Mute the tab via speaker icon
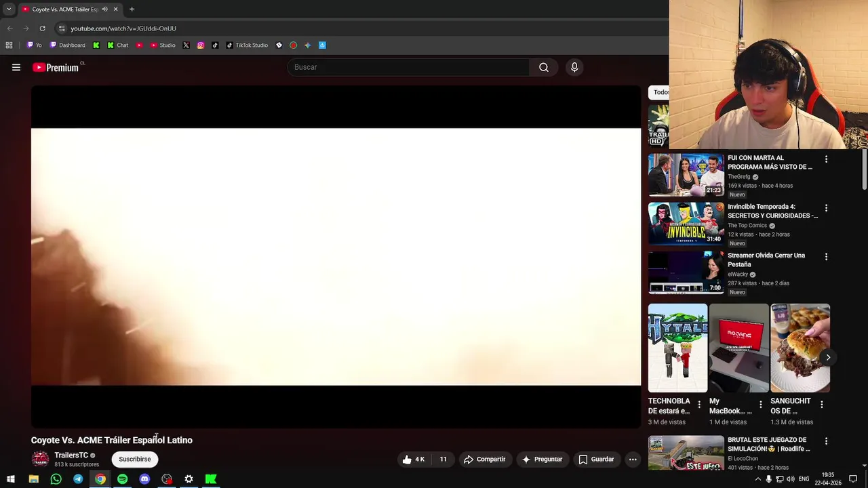The height and width of the screenshot is (488, 868). (x=104, y=9)
